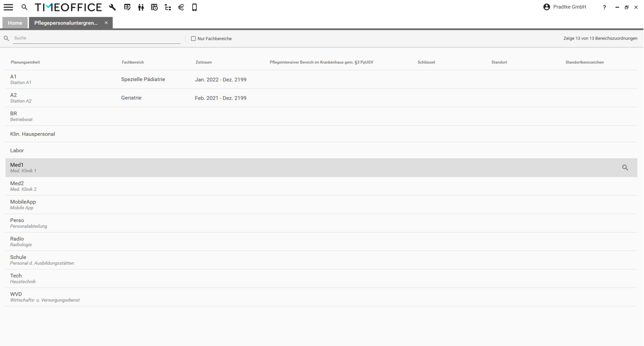
Task: Open the calendar with clock icon
Action: [154, 7]
